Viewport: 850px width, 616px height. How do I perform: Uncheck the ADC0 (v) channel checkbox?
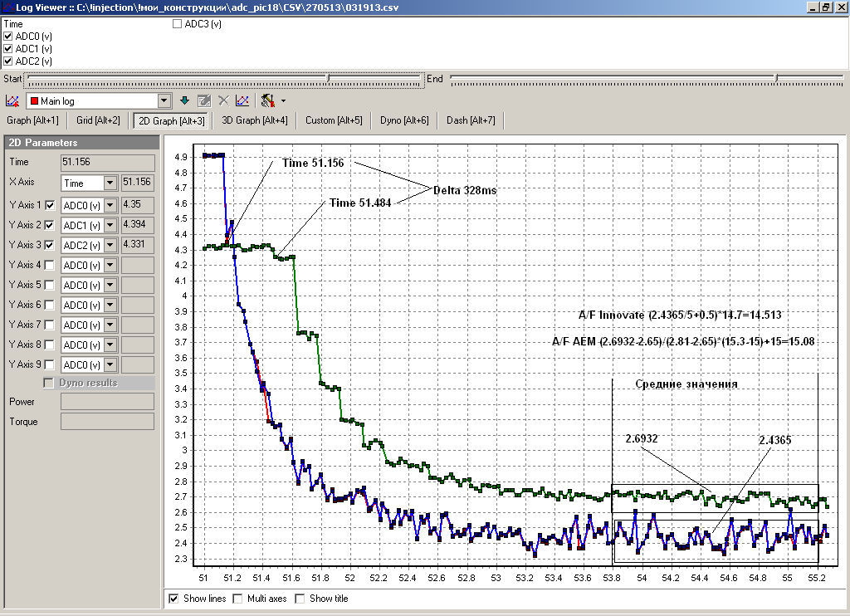(x=8, y=37)
